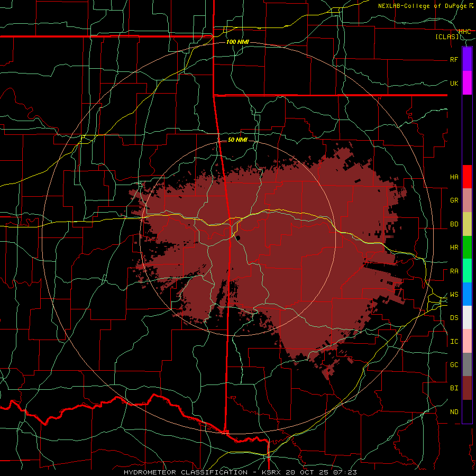Select the GC gray legend color
This screenshot has width=476, height=476.
(x=467, y=364)
